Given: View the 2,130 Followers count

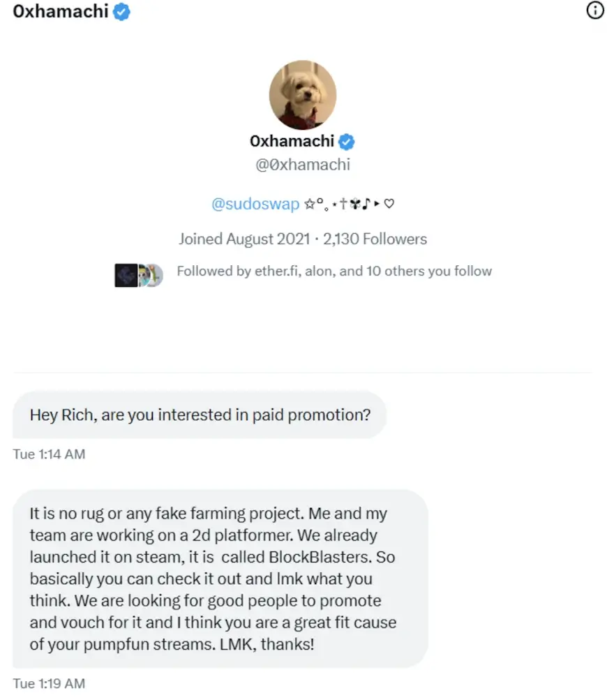Looking at the screenshot, I should (x=375, y=239).
